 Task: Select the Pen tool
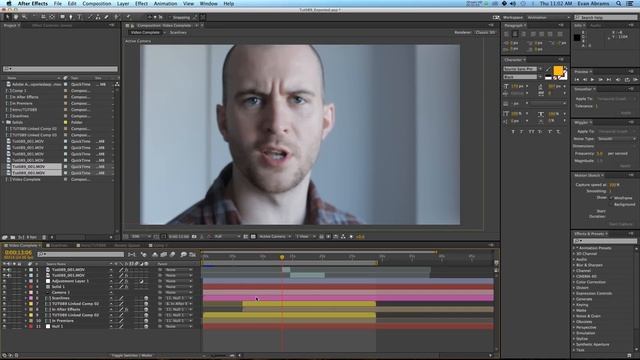click(x=71, y=17)
